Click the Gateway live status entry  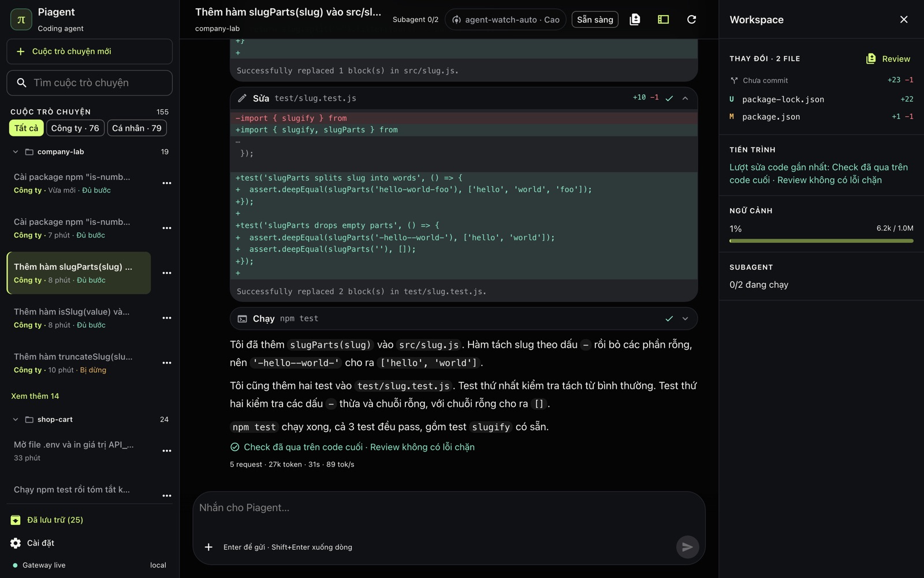[39, 565]
